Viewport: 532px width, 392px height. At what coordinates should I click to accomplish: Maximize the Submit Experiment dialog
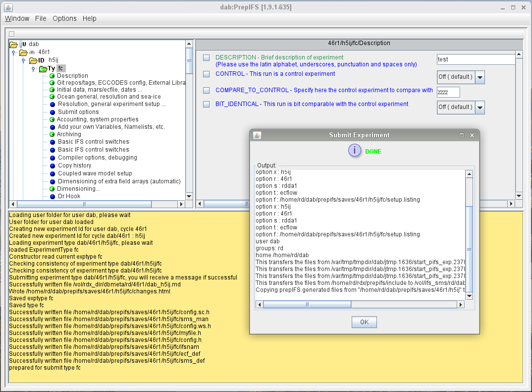tap(462, 135)
